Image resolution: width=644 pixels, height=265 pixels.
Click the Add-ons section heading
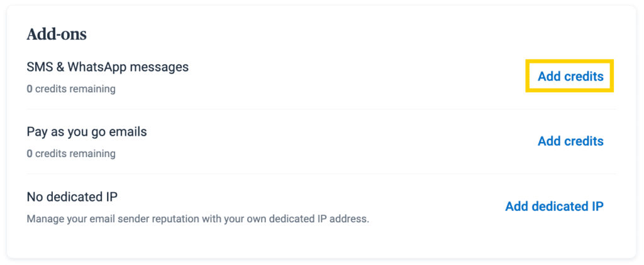[57, 35]
